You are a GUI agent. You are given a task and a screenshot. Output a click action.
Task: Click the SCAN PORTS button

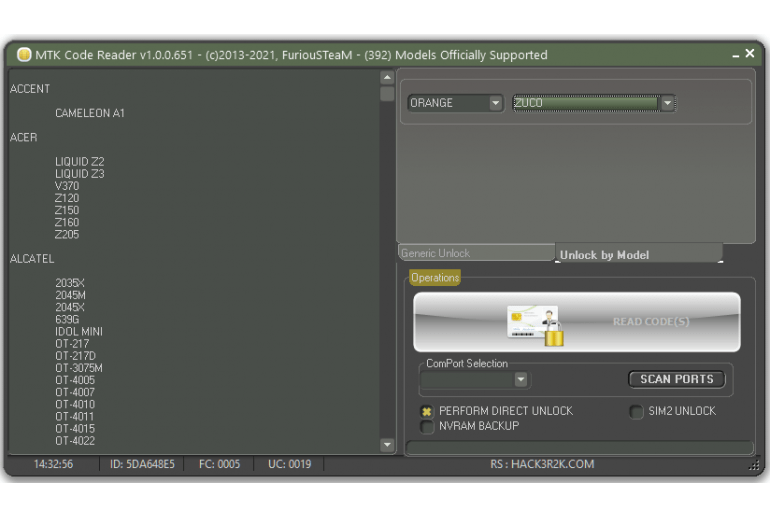pyautogui.click(x=677, y=379)
